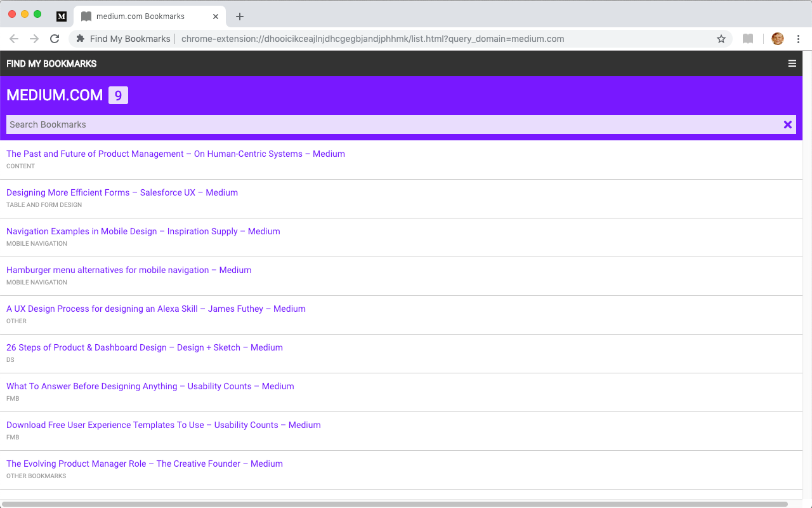The width and height of the screenshot is (812, 508).
Task: Bookmark this page with the star icon
Action: 721,39
